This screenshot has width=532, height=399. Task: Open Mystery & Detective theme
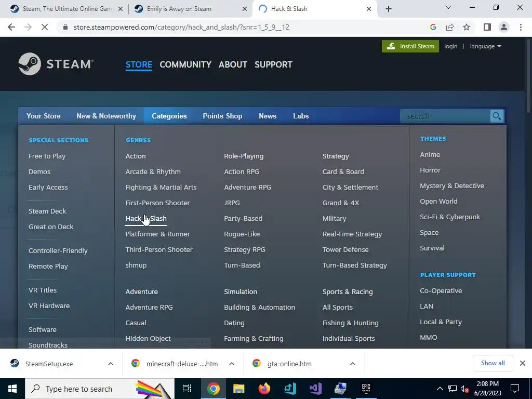pyautogui.click(x=452, y=185)
